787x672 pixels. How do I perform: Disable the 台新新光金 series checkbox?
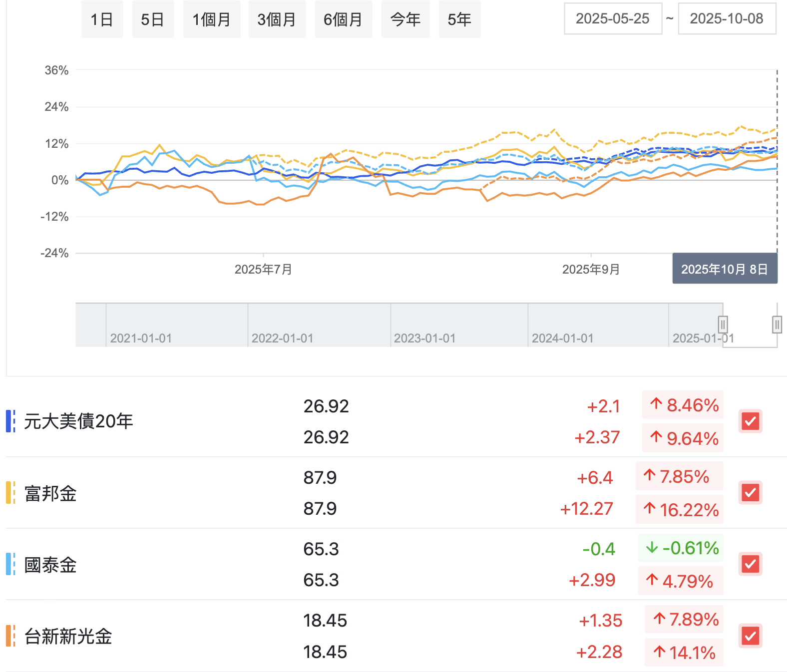click(x=750, y=636)
